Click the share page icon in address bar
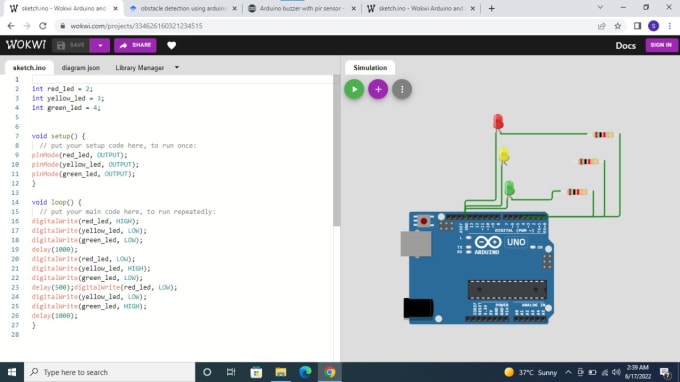This screenshot has width=680, height=382. coord(602,26)
